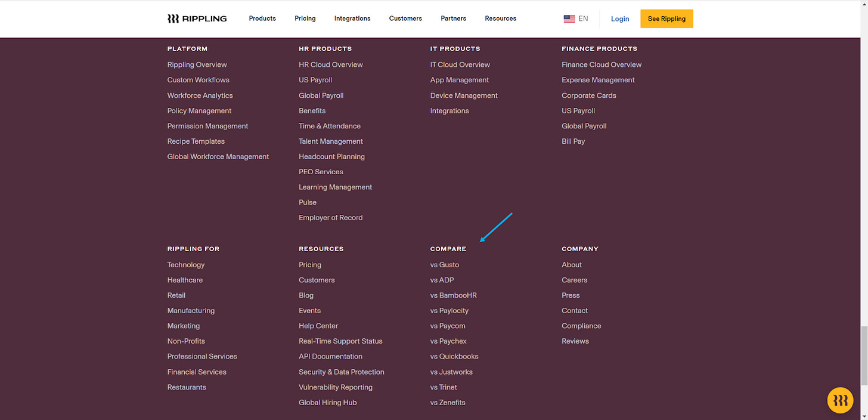Open Recipe Templates link
This screenshot has height=420, width=868.
196,141
